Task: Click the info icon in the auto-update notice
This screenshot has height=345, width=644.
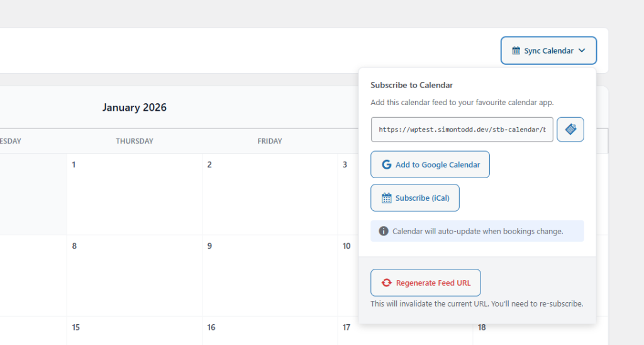Action: pyautogui.click(x=383, y=231)
